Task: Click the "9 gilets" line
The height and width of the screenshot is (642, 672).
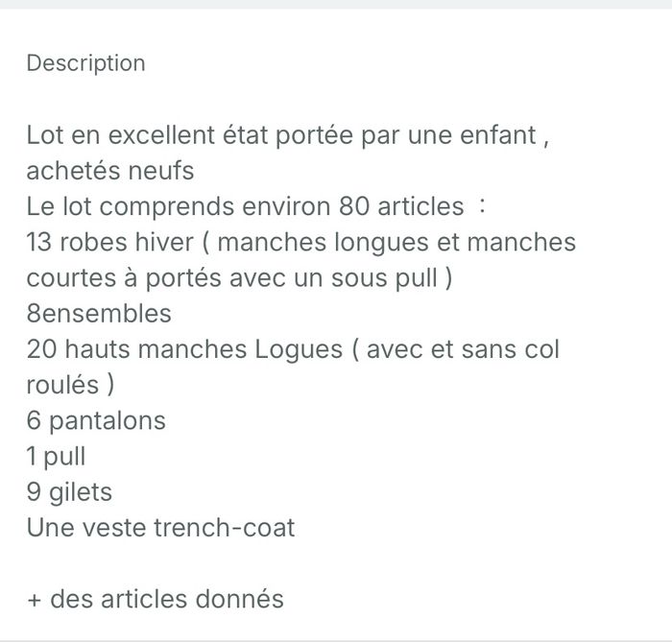Action: 69,492
